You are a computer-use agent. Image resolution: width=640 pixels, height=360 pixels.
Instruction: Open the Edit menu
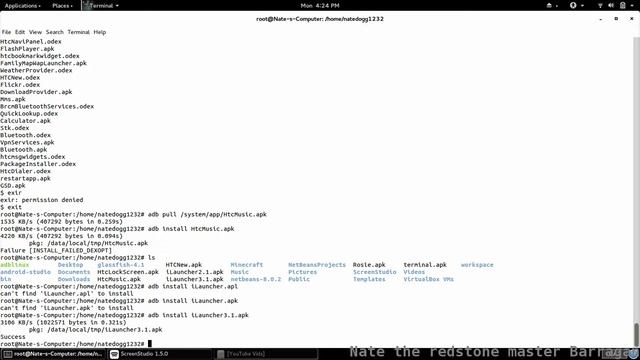click(20, 32)
